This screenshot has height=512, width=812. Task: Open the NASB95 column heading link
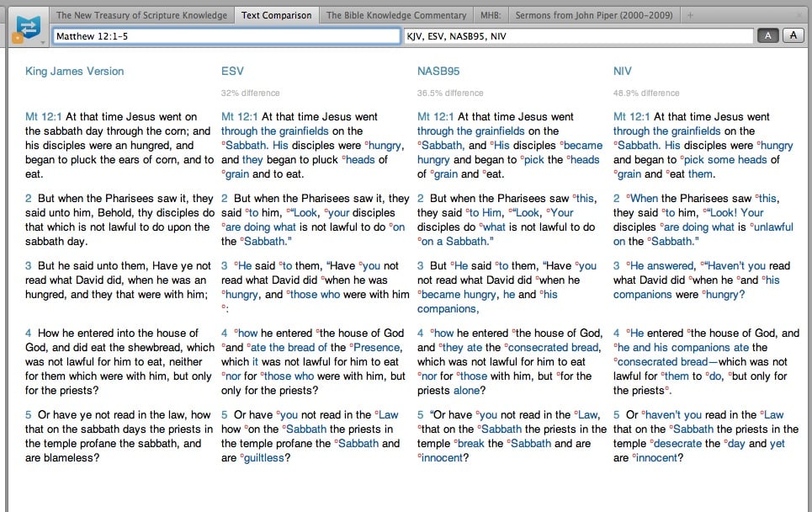pos(438,71)
